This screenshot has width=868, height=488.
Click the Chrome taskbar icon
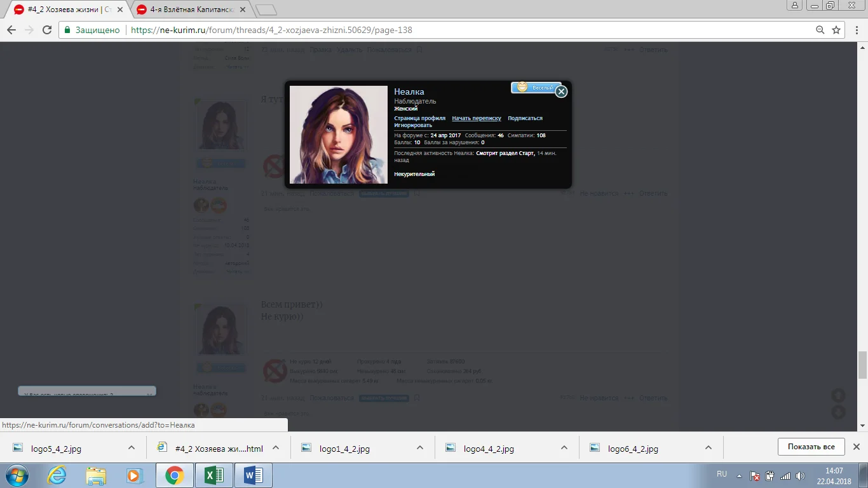pyautogui.click(x=174, y=475)
